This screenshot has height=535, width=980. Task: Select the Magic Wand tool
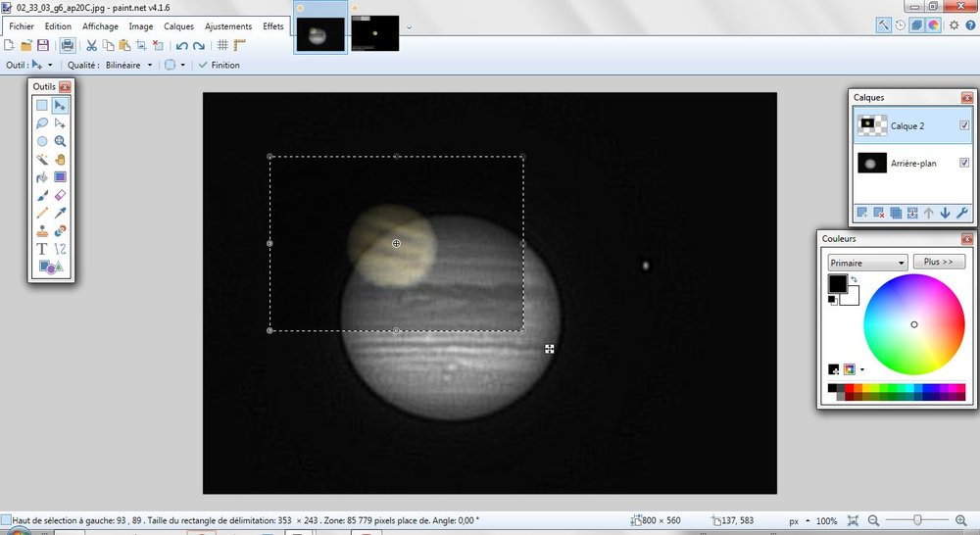[42, 160]
